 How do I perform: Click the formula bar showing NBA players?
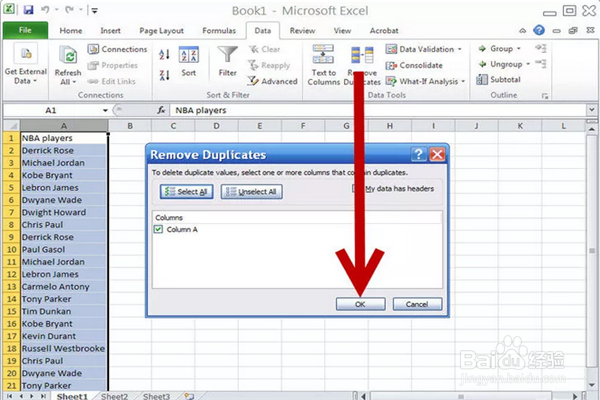point(379,110)
